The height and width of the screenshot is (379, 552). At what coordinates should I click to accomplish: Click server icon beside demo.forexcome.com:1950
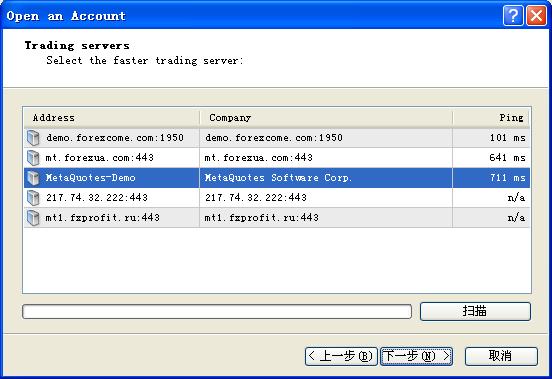pos(33,138)
